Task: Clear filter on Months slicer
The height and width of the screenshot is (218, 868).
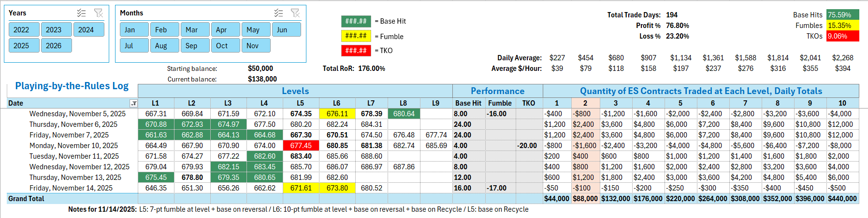Action: (x=295, y=13)
